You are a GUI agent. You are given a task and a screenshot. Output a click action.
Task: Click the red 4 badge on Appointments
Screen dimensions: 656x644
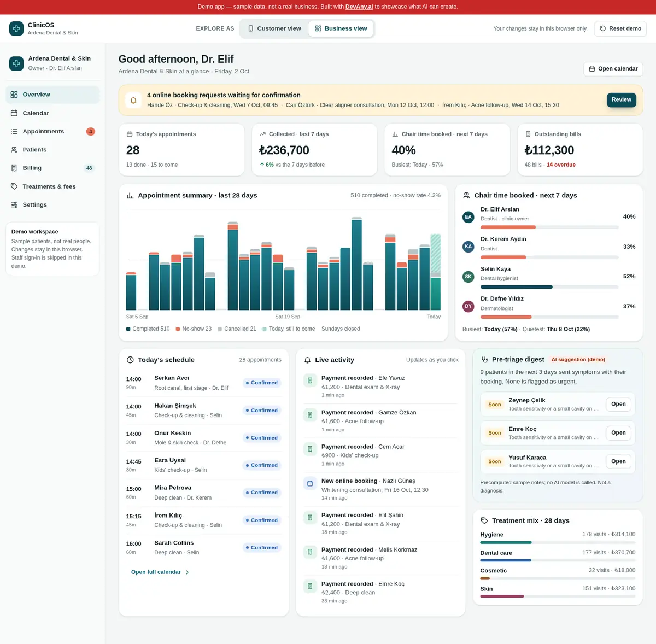[x=91, y=131]
